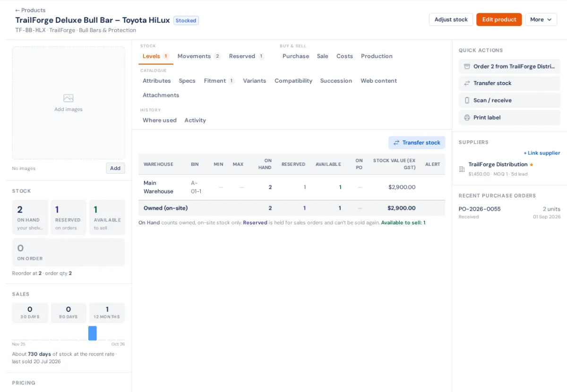Open the Succession tab
Image resolution: width=567 pixels, height=392 pixels.
pos(336,81)
